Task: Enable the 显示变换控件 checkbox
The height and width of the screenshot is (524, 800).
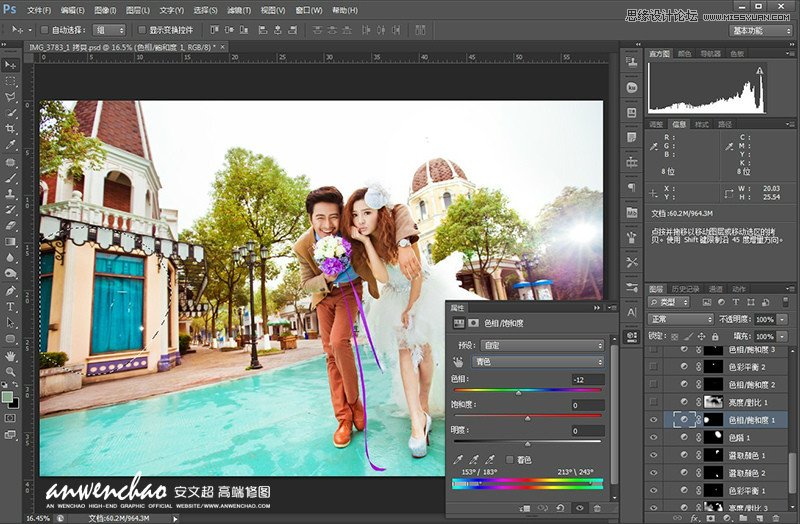Action: pos(142,30)
